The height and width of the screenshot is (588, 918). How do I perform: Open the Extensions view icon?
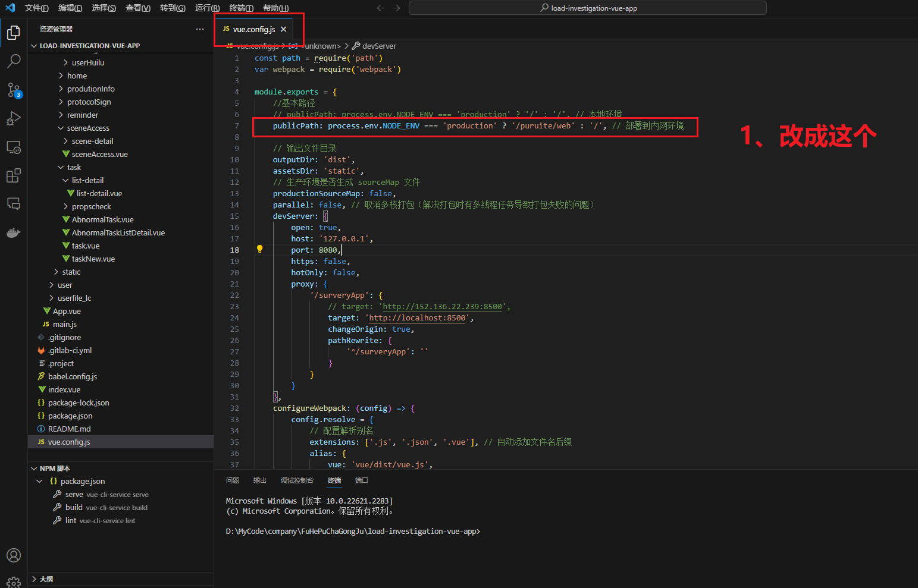14,175
